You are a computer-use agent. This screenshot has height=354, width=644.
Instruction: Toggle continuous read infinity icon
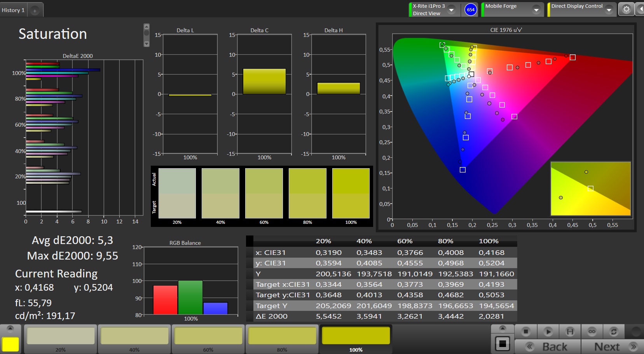pos(592,331)
